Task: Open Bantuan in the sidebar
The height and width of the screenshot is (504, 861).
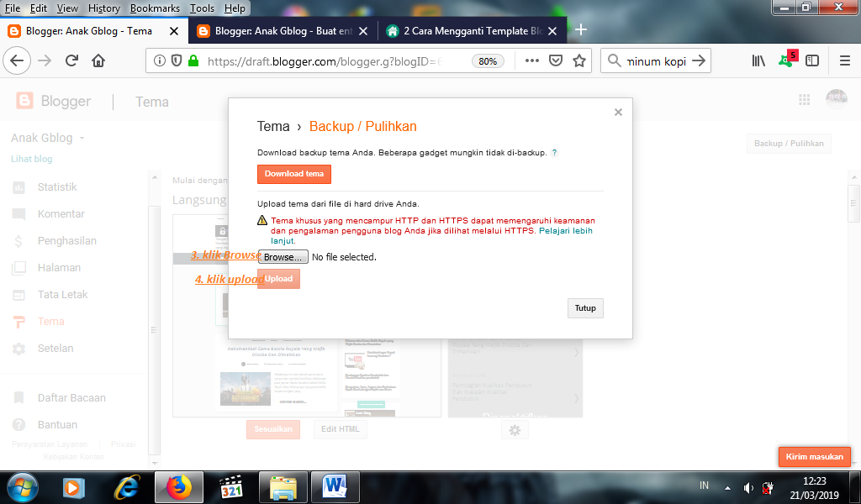Action: 57,425
